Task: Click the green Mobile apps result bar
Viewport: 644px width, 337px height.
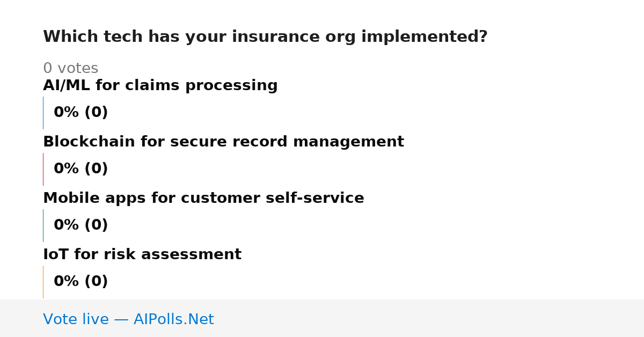Action: (43, 225)
